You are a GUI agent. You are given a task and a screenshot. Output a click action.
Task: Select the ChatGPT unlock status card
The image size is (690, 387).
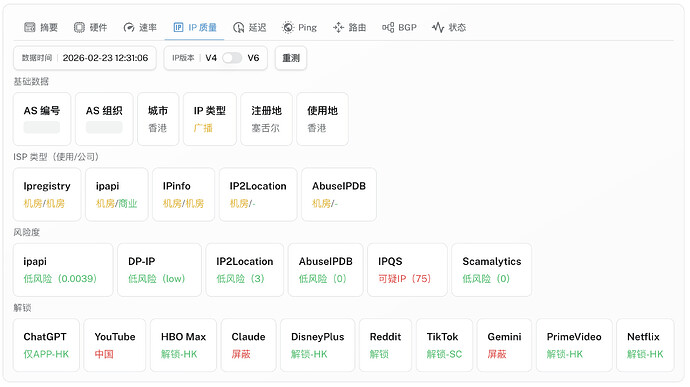point(46,345)
